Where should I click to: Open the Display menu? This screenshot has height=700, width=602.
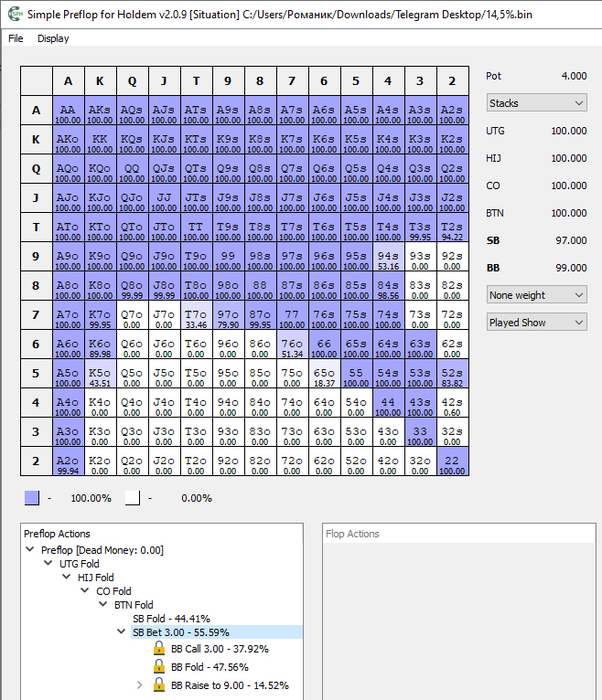(53, 38)
